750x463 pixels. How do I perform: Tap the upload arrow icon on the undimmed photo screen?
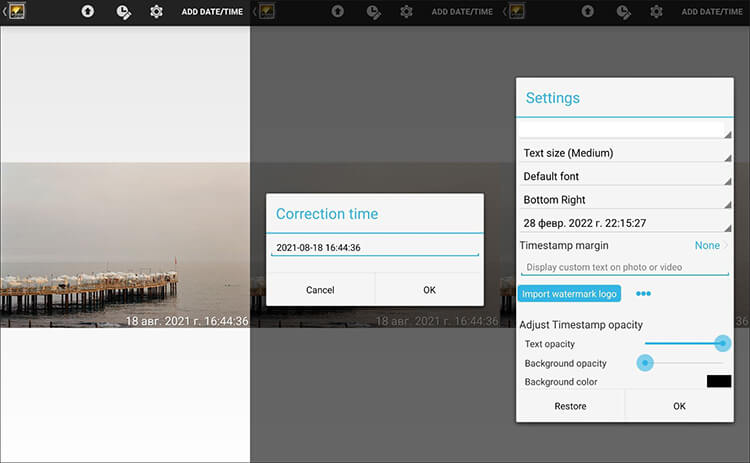click(88, 11)
